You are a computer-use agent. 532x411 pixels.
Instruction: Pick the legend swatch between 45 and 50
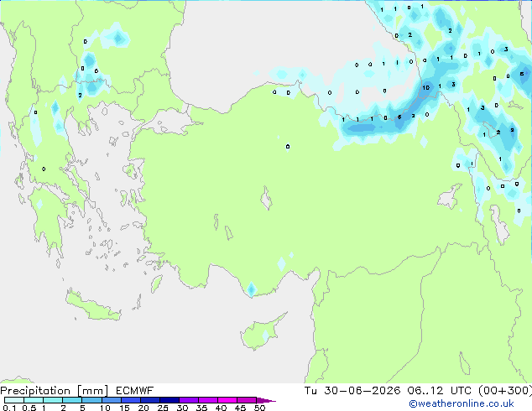[x=247, y=400]
